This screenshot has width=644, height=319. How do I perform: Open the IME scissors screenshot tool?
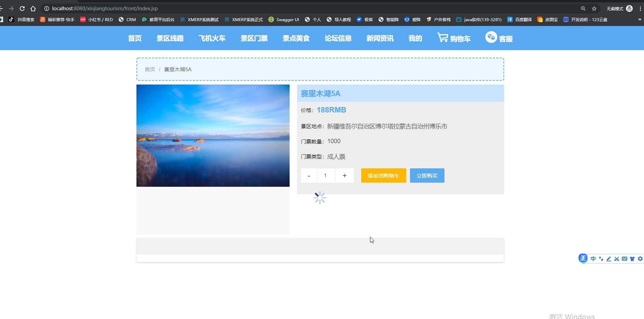click(617, 259)
